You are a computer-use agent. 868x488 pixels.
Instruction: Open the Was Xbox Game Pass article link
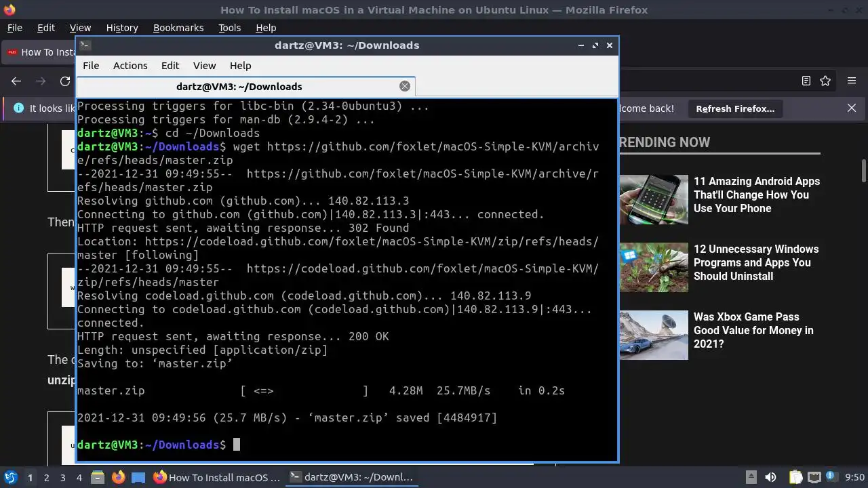[753, 330]
